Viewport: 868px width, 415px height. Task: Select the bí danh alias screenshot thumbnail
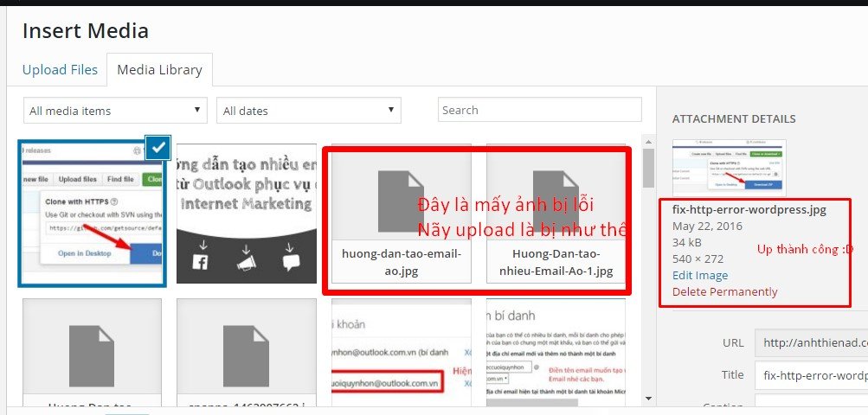point(556,354)
